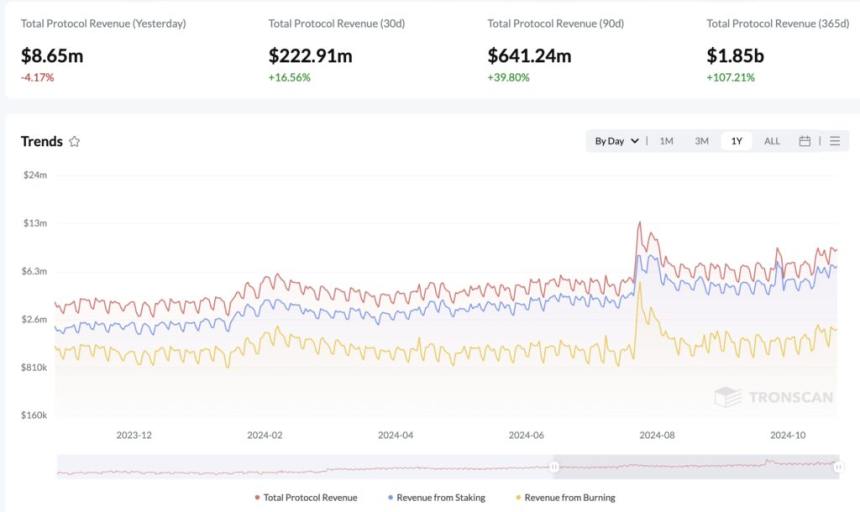Click the right range slider handle
This screenshot has width=860, height=512.
tap(836, 466)
